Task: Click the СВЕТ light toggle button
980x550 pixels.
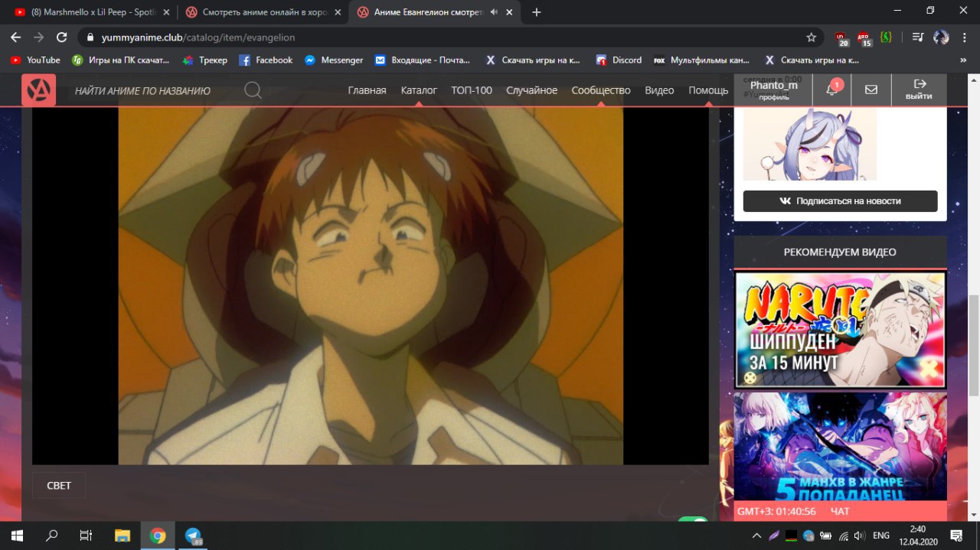Action: [59, 485]
